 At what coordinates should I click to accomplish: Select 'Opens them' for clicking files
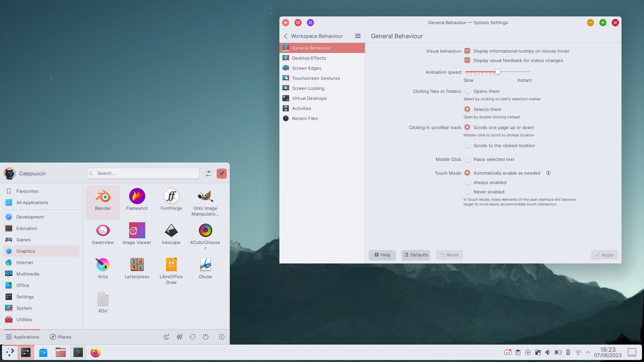pos(468,91)
